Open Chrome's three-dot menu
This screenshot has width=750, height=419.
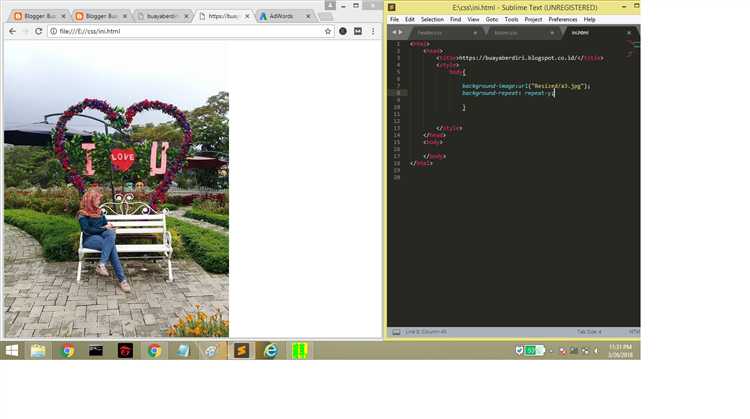click(x=374, y=31)
